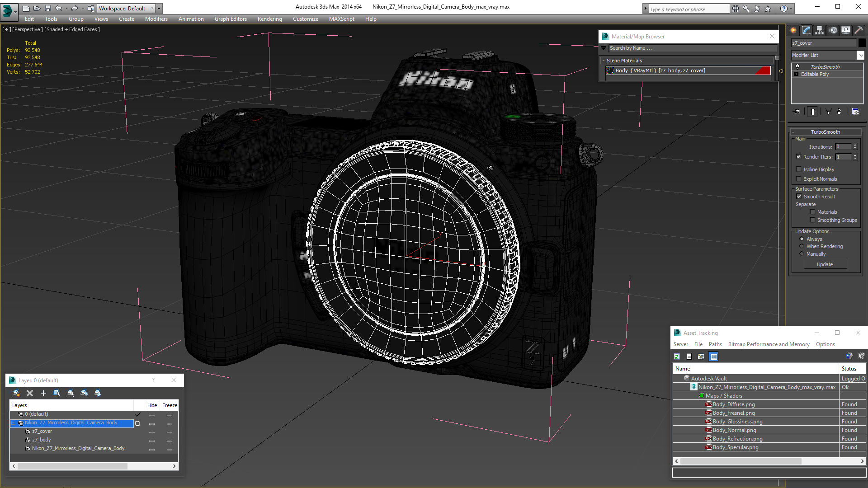The width and height of the screenshot is (868, 488).
Task: Create new layer in Layer dialog
Action: coord(16,393)
